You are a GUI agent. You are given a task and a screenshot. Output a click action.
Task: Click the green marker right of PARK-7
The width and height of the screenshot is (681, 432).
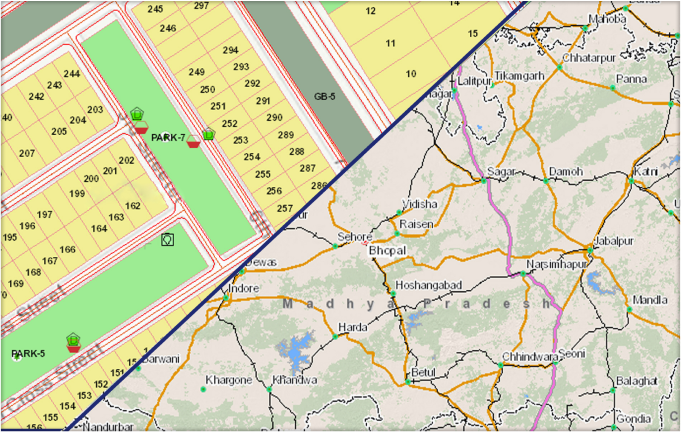(x=208, y=135)
